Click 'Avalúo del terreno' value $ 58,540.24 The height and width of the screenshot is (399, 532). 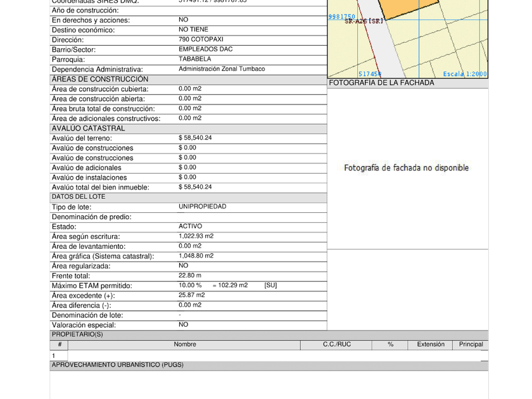click(x=195, y=138)
